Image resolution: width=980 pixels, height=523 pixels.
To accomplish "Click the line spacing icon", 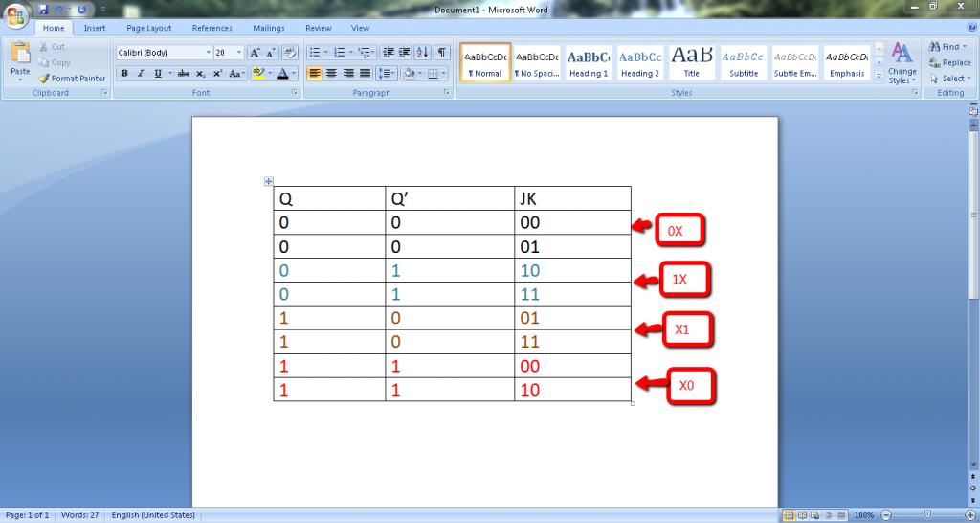I will click(386, 74).
